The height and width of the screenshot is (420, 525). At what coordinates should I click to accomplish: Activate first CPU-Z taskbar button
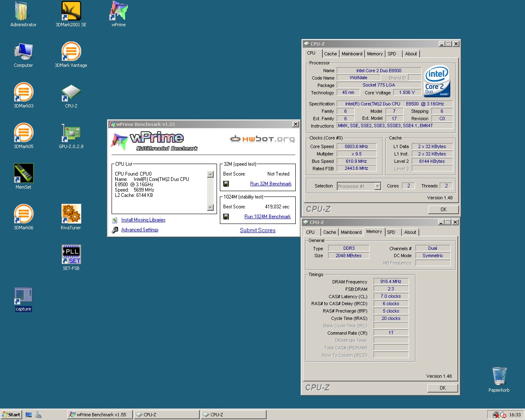[167, 415]
